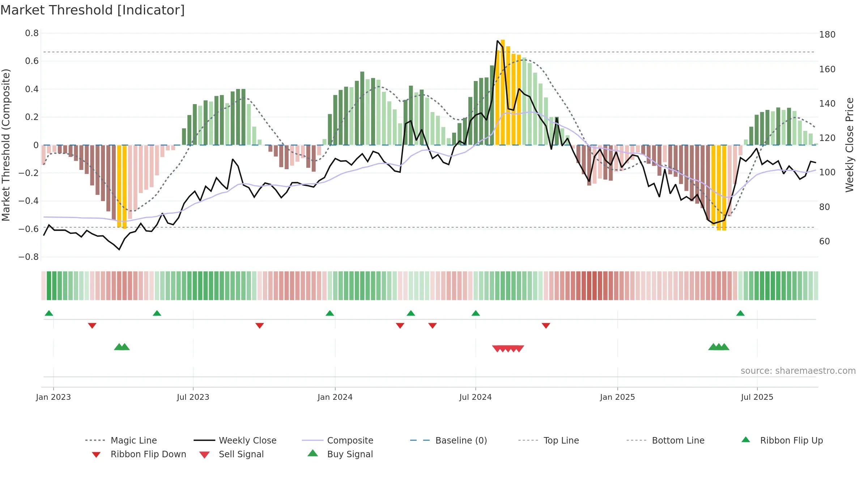868x488 pixels.
Task: Click the sharemaestro.com source text
Action: pyautogui.click(x=798, y=371)
